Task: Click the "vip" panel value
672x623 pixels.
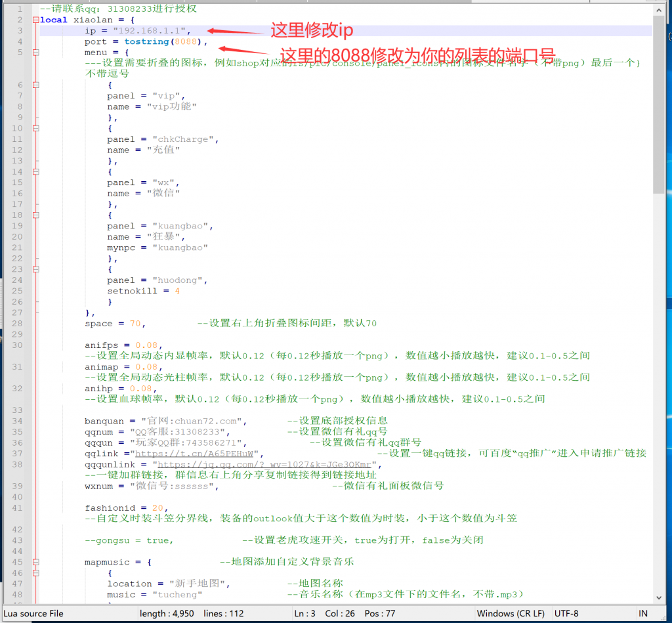Action: (x=166, y=96)
